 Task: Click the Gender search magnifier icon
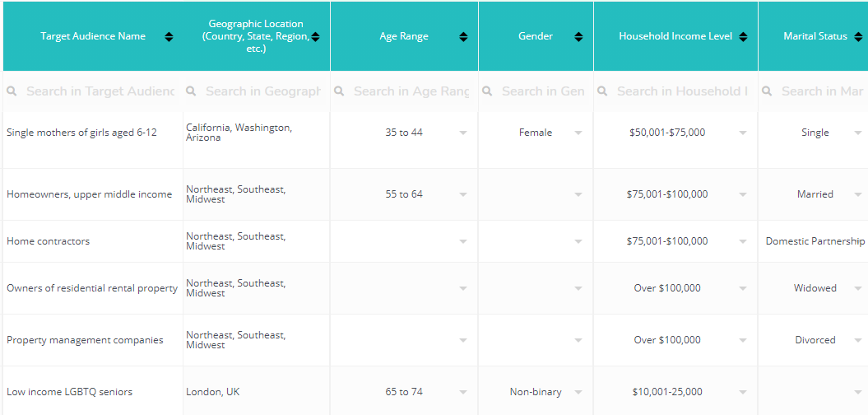coord(487,91)
